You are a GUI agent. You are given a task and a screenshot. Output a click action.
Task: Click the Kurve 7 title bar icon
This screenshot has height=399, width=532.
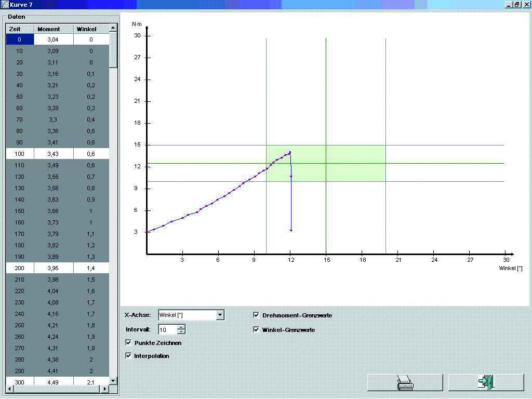5,4
